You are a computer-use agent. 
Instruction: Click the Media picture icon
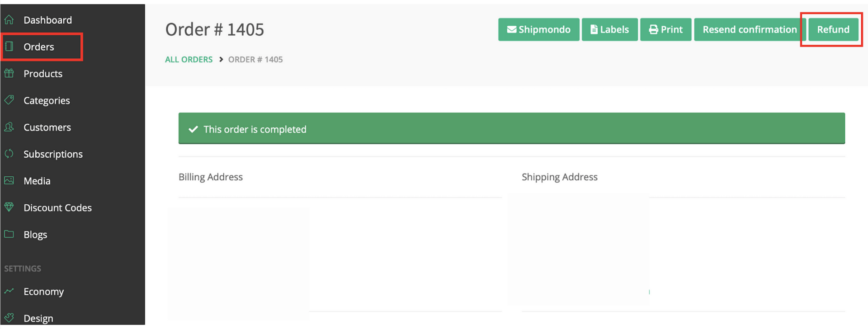[9, 180]
